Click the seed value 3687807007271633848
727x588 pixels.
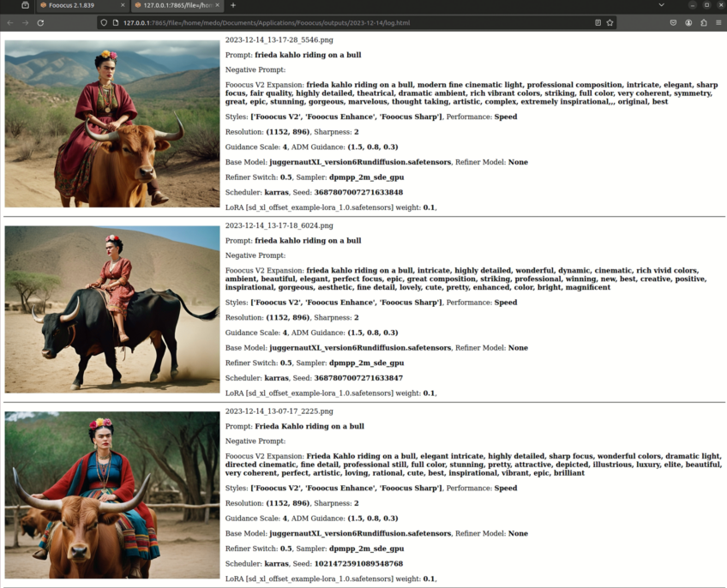(358, 192)
